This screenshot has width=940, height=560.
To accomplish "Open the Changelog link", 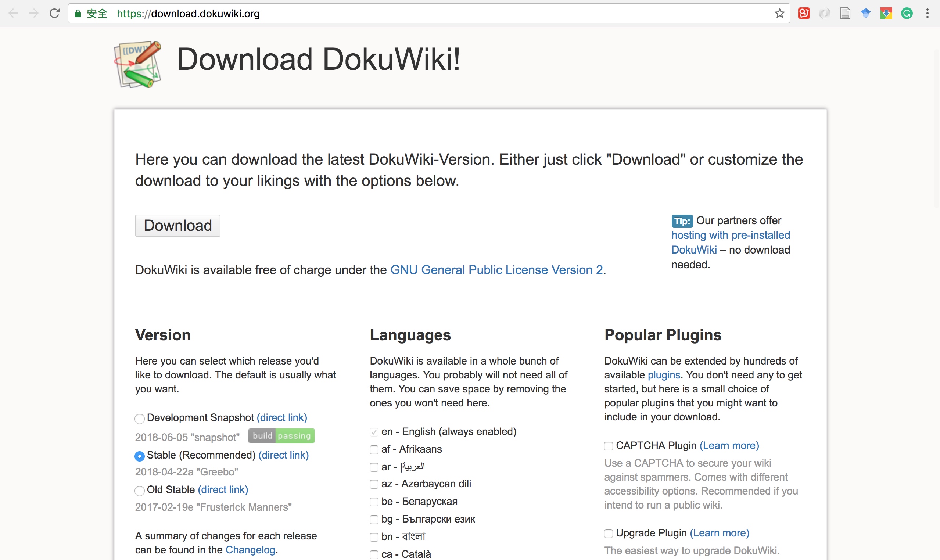I will coord(250,550).
